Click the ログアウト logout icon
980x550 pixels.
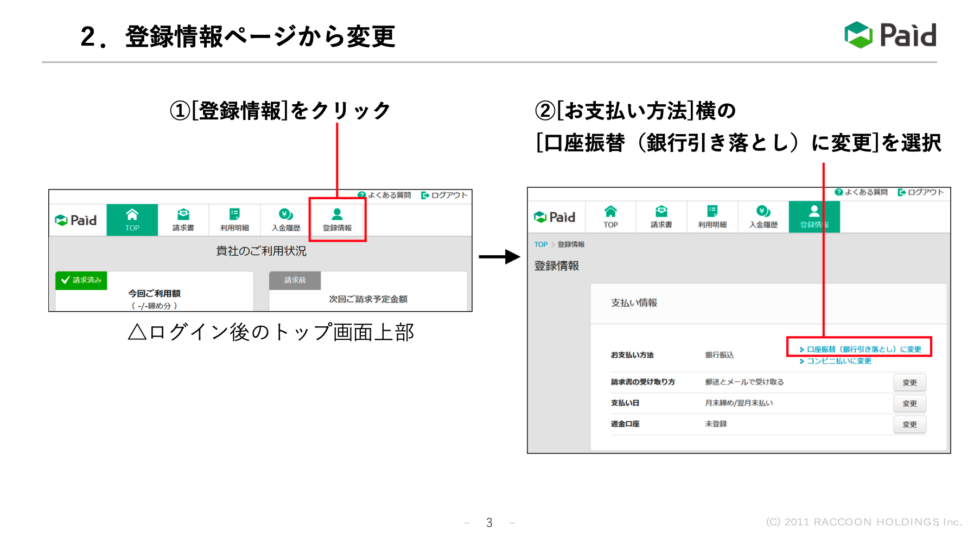pos(425,195)
